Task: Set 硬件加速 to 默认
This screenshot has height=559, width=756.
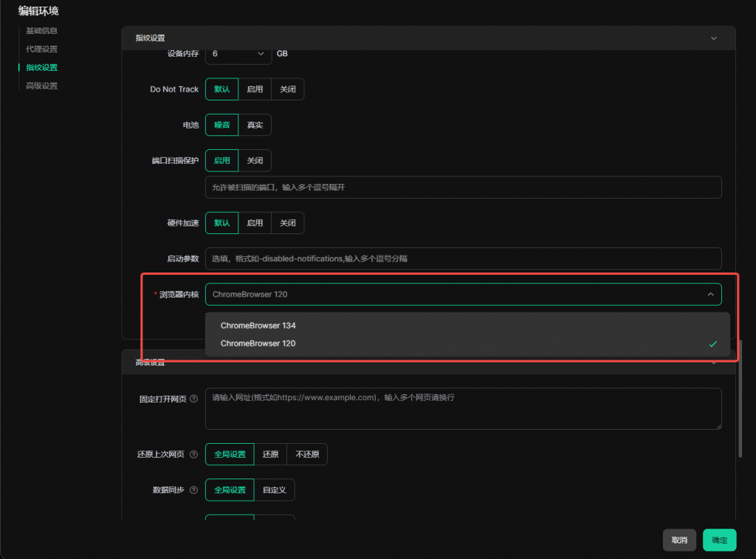Action: (x=221, y=223)
